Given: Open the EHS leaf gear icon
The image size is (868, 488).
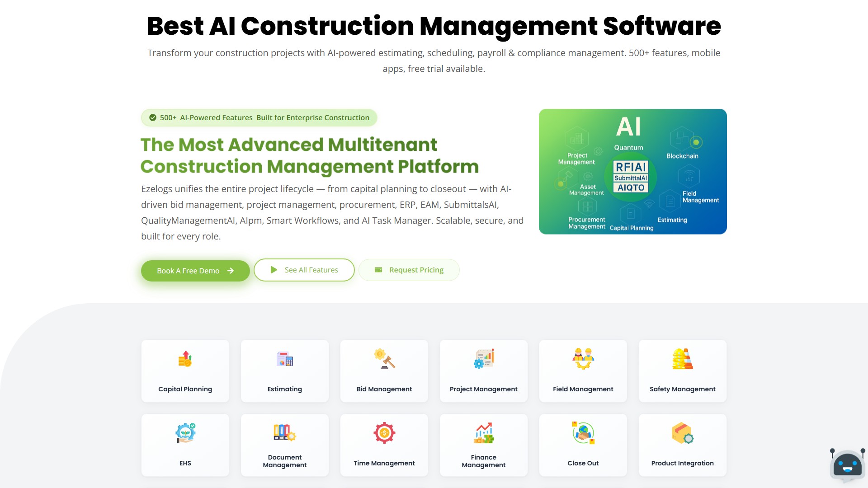Looking at the screenshot, I should click(x=185, y=433).
